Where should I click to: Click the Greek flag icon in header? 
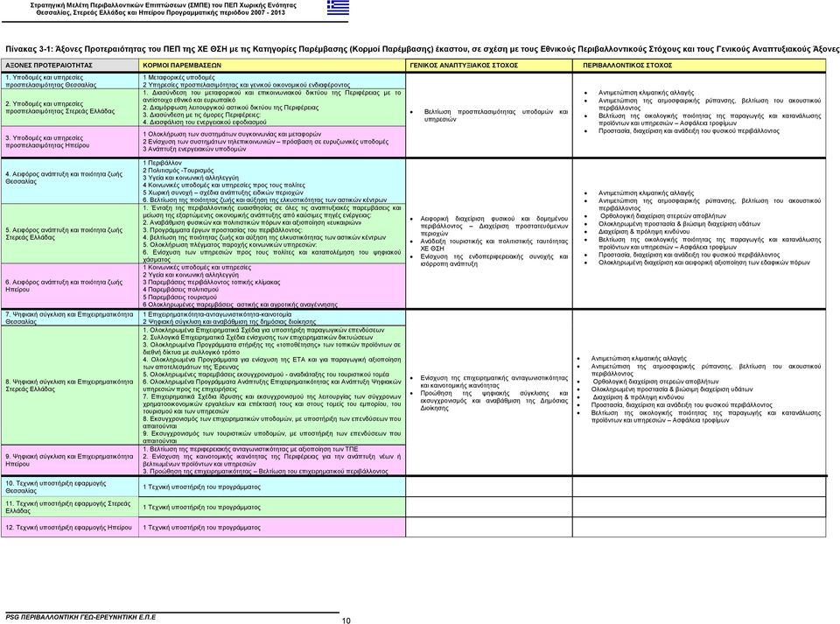[338, 8]
